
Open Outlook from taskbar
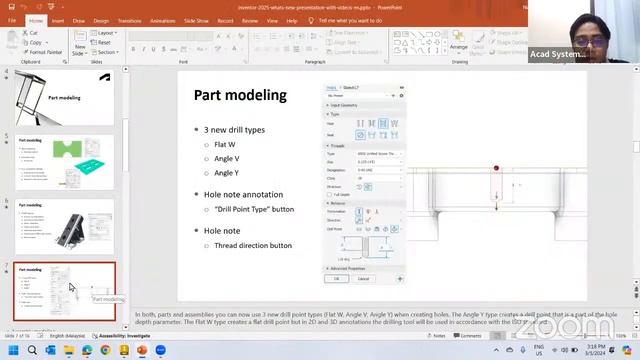click(51, 350)
